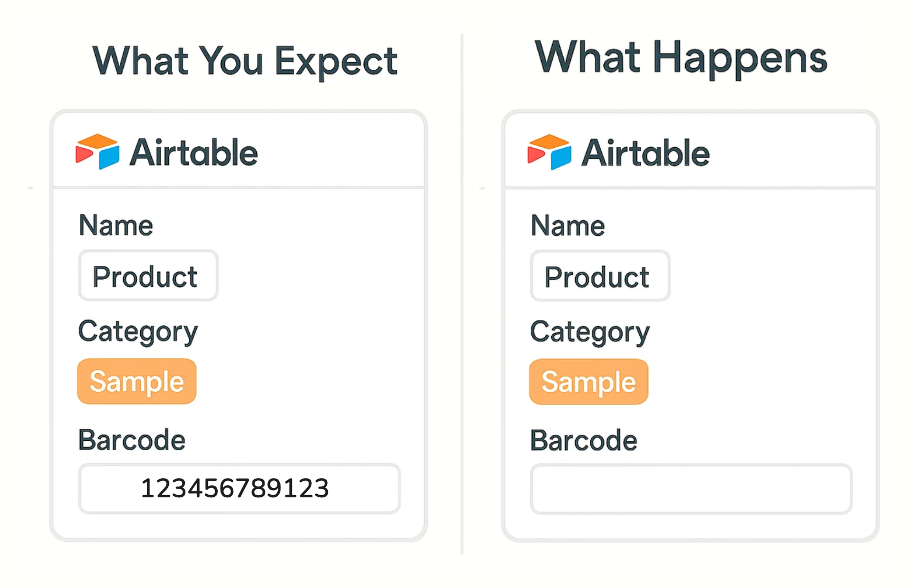Screen dimensions: 913x588
Task: Select the Product name field under What Happens
Action: 600,276
